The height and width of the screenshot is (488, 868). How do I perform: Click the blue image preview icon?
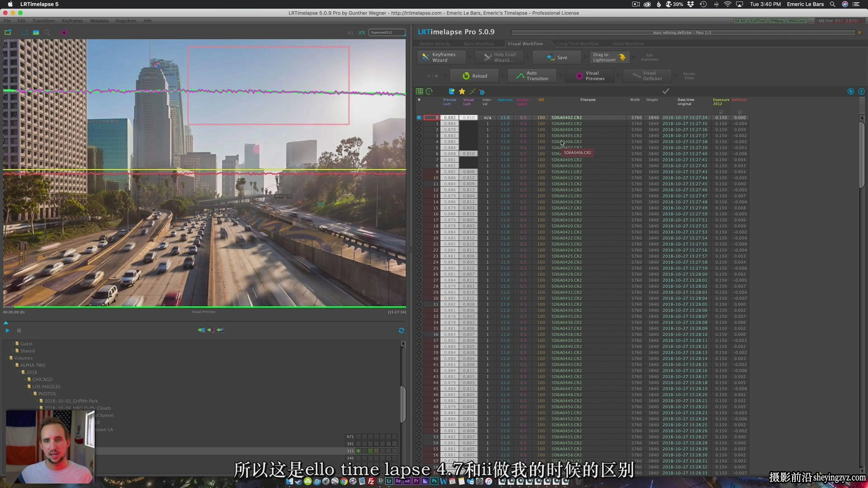36,33
